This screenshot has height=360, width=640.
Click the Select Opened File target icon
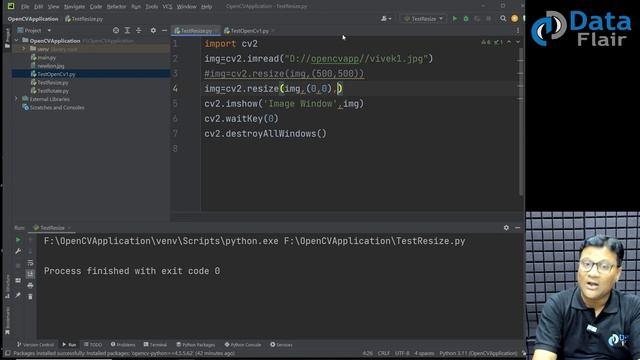pos(116,31)
